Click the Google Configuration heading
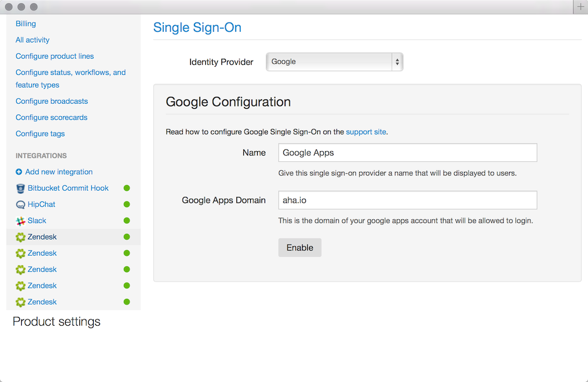 [228, 102]
